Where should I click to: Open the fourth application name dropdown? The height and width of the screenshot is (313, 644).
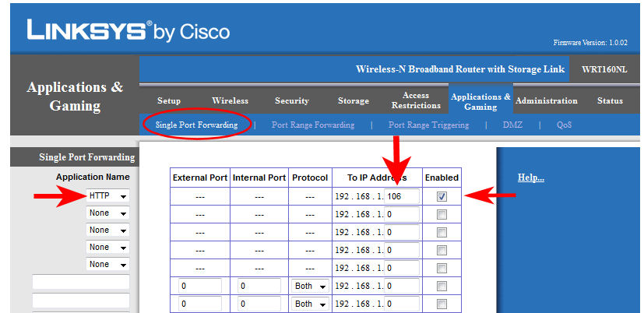tap(107, 248)
